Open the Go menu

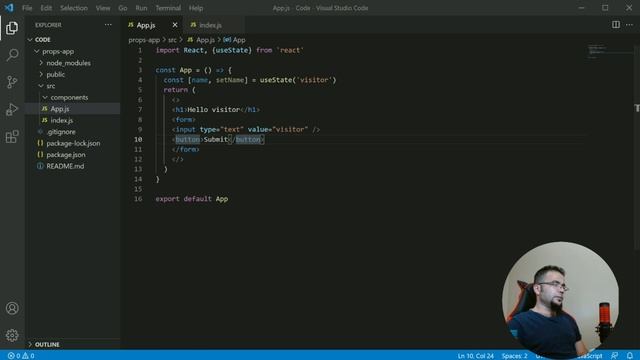122,8
